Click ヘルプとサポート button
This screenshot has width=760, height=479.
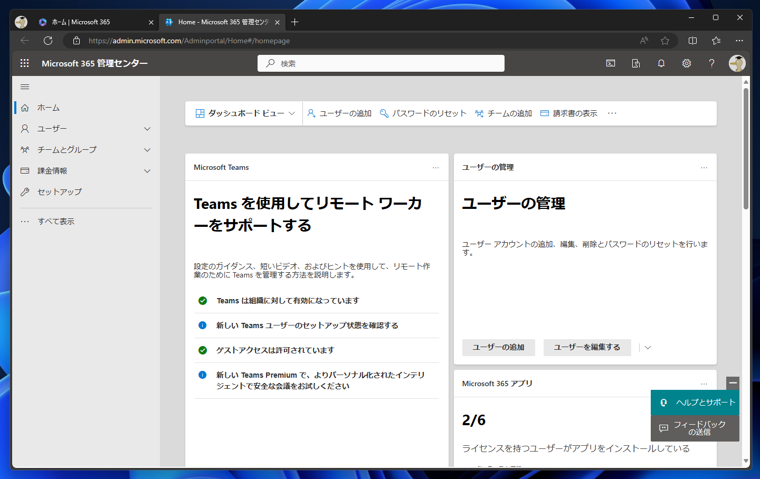click(695, 402)
